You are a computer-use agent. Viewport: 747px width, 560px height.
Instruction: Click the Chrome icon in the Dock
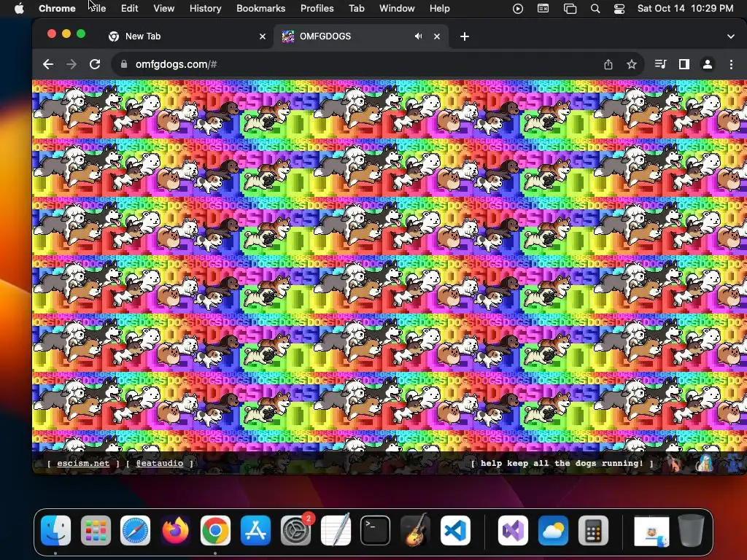click(215, 531)
